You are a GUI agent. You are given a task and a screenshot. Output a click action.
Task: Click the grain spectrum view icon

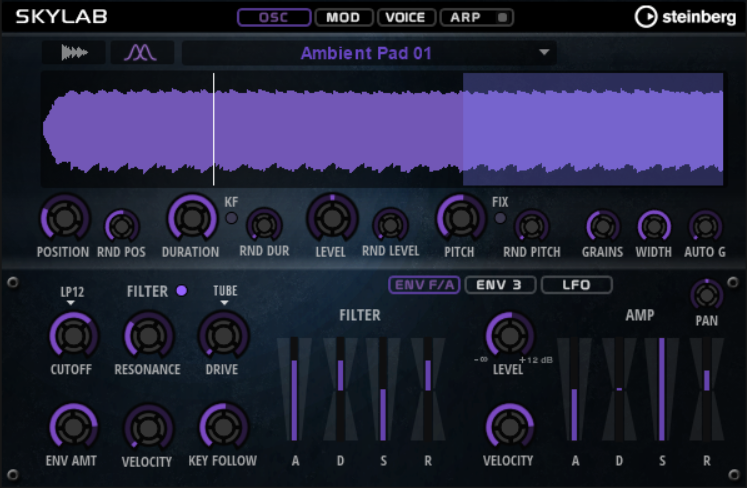click(140, 53)
